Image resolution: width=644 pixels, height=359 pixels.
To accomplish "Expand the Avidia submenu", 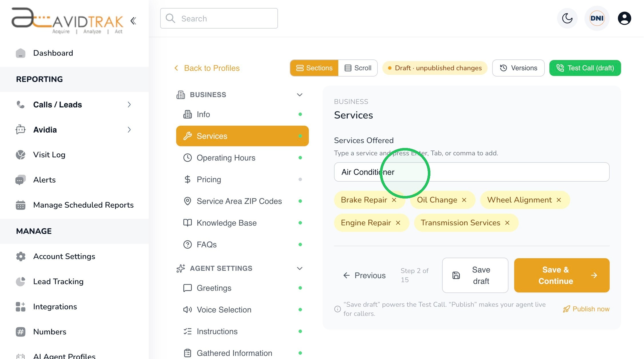I will pos(129,130).
